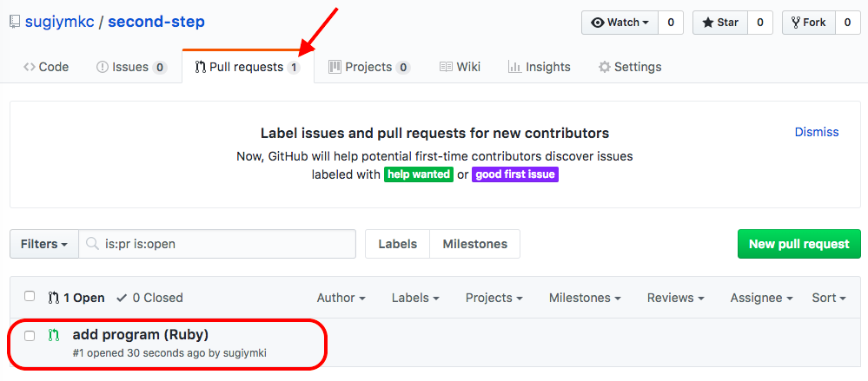Click the New pull request button

point(798,244)
